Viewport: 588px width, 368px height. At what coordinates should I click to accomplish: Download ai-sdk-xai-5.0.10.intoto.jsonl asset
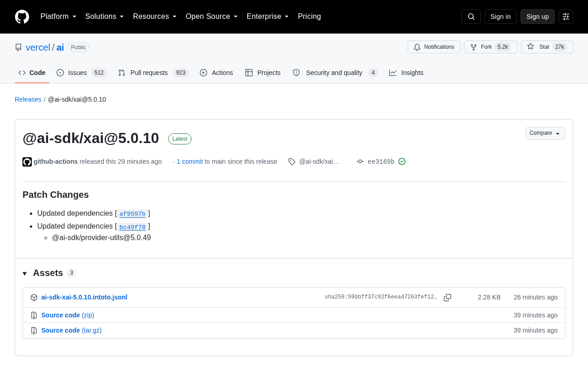click(85, 297)
